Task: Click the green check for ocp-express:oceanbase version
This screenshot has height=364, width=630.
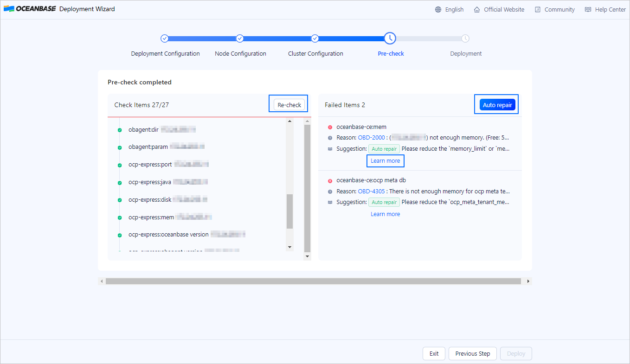Action: [120, 235]
